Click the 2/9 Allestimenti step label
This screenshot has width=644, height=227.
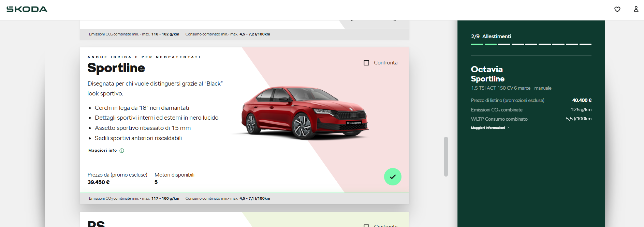491,36
